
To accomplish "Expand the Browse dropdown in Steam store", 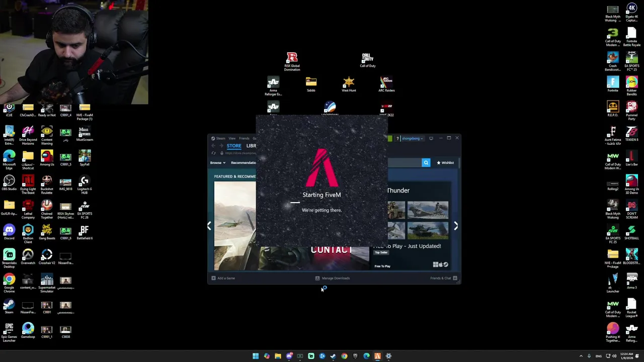I will 218,162.
